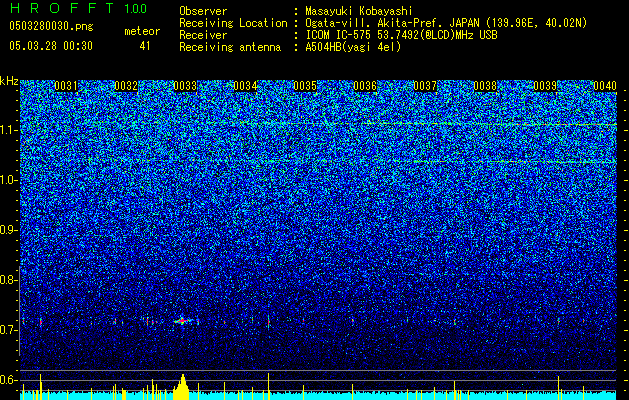Click the time marker 0034
629x400 pixels.
245,86
